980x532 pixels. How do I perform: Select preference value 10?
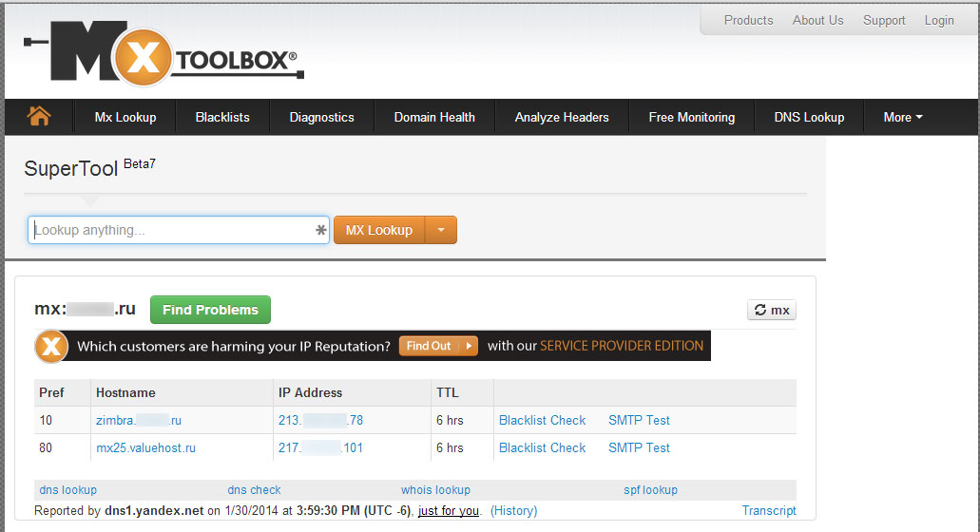(x=46, y=420)
